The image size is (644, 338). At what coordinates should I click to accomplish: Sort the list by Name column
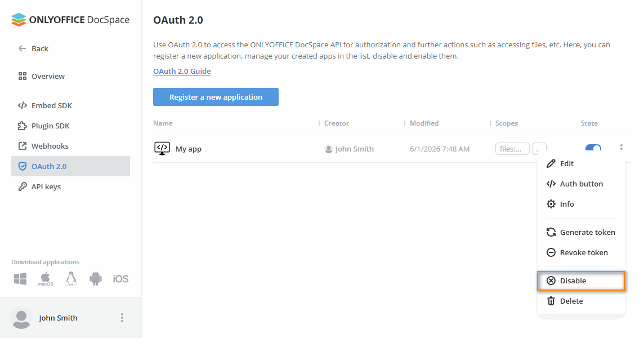pos(163,123)
